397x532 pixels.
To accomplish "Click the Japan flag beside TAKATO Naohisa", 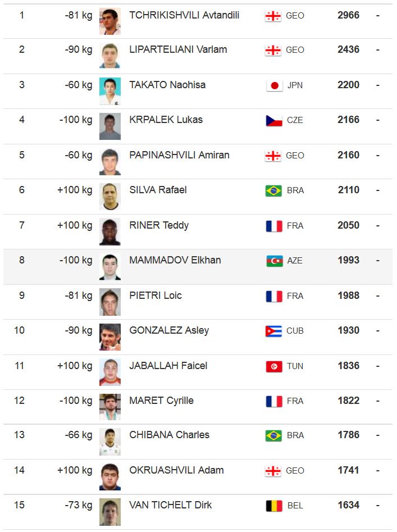I will [274, 86].
